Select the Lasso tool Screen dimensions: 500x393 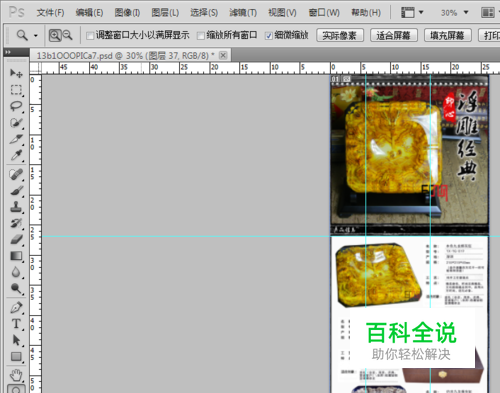[16, 106]
